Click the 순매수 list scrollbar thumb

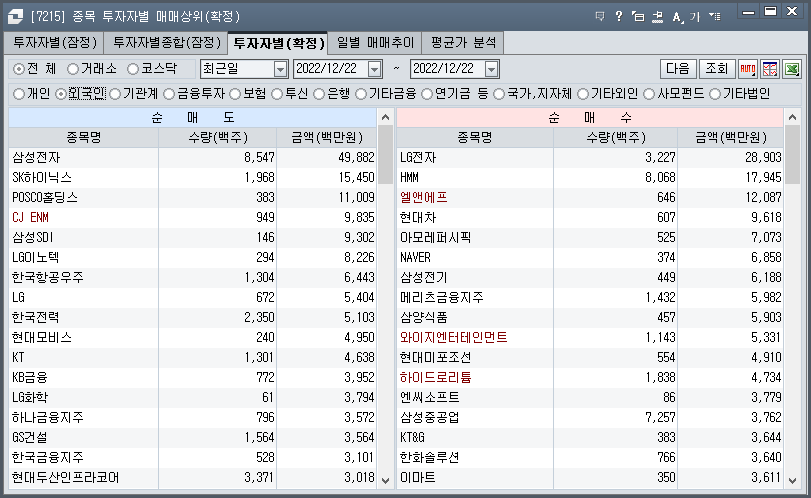(792, 154)
